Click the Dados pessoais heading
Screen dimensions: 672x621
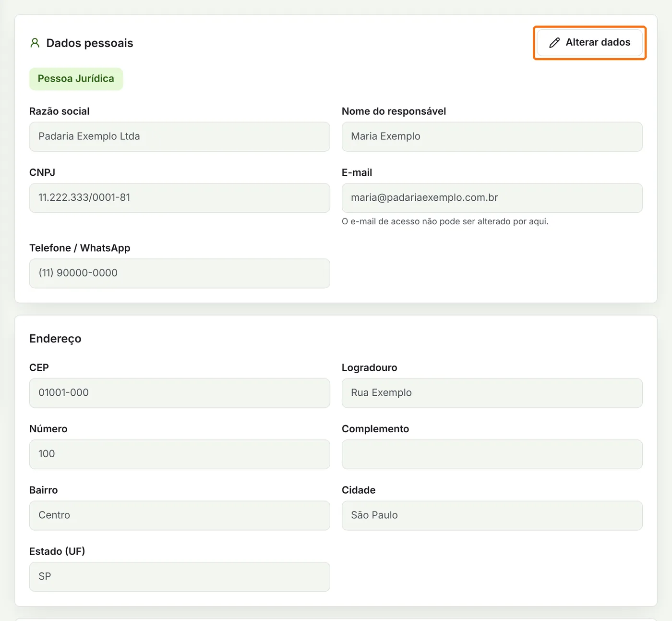tap(90, 43)
